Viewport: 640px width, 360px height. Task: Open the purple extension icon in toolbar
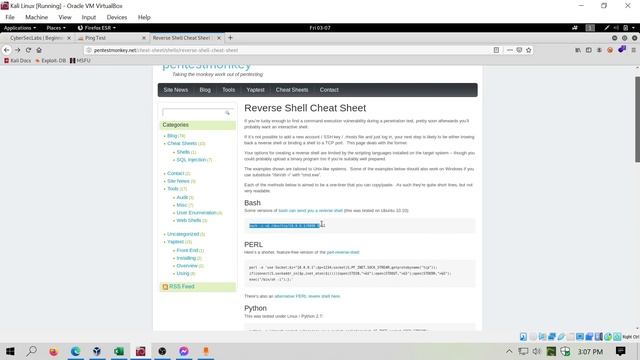[x=622, y=49]
